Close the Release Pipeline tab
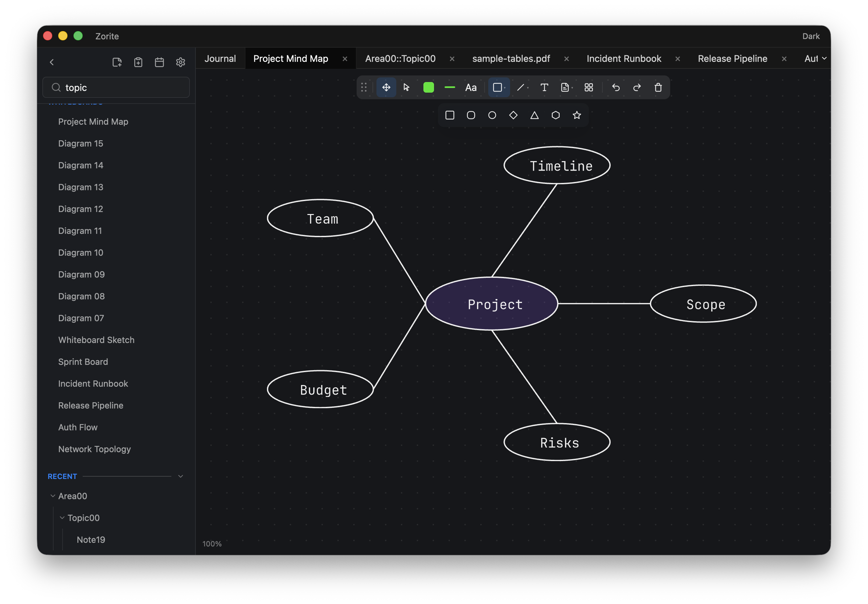This screenshot has width=868, height=604. point(784,59)
